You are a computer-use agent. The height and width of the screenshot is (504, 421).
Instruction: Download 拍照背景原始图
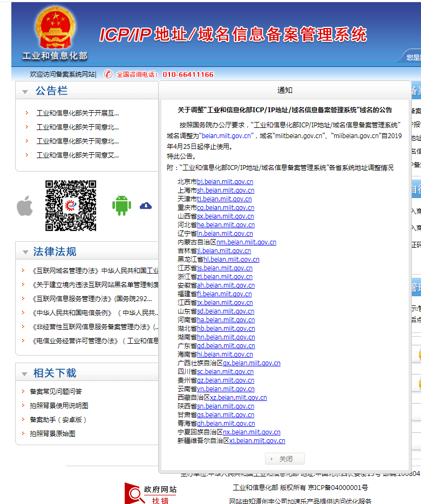point(53,434)
